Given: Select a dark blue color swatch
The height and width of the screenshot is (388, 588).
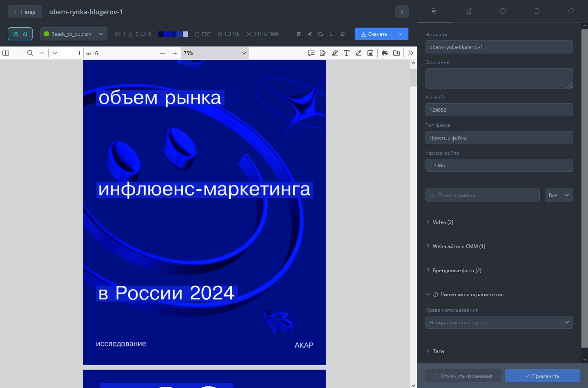Looking at the screenshot, I should 162,34.
